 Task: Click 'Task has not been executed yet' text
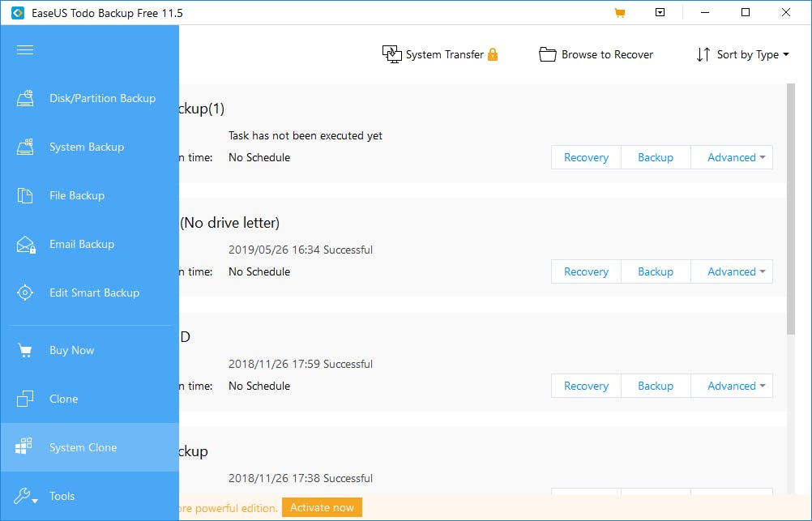[306, 135]
